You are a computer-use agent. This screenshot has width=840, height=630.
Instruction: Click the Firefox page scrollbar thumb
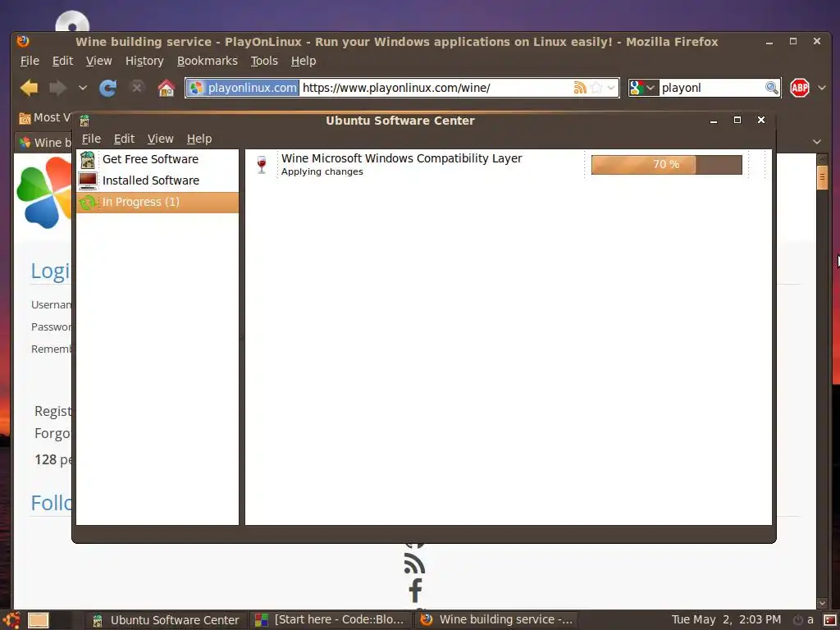click(822, 177)
